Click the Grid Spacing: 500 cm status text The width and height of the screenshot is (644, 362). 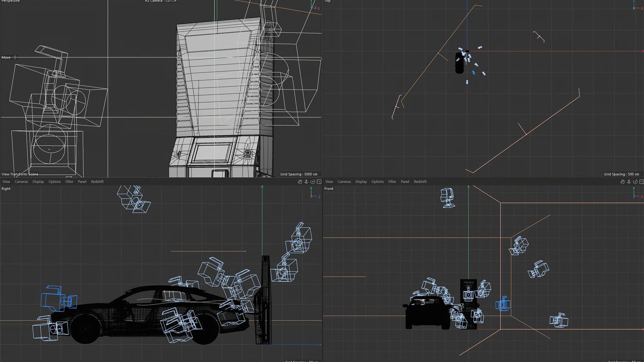coord(622,174)
